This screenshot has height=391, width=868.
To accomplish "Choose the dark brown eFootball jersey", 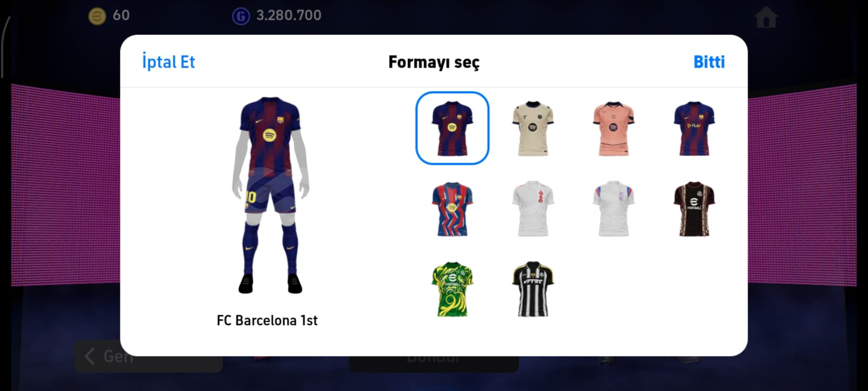I will [694, 209].
